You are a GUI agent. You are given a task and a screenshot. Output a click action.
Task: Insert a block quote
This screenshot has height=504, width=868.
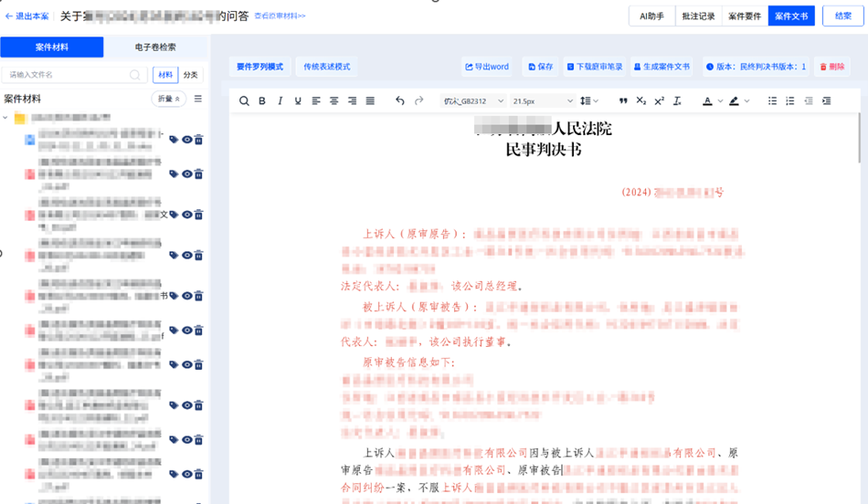623,100
